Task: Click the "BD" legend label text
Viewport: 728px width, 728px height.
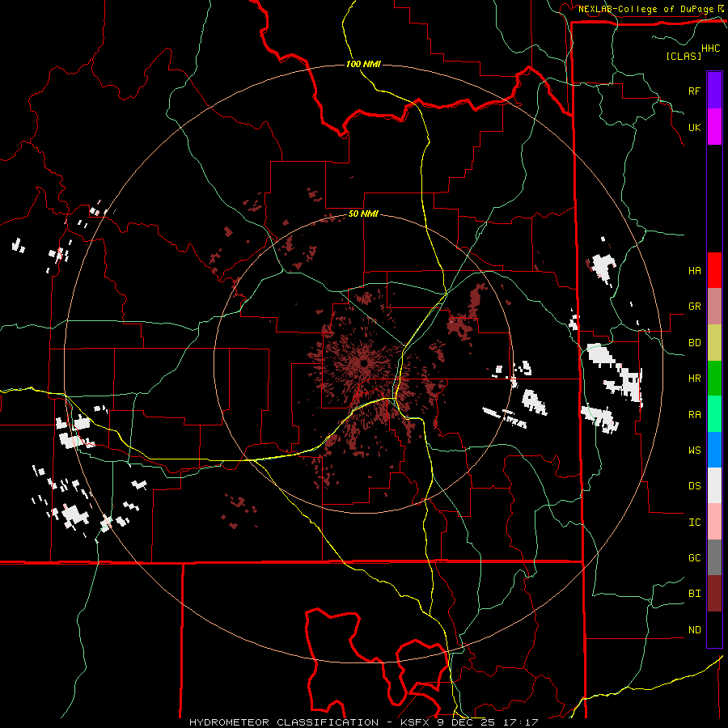Action: (x=694, y=343)
